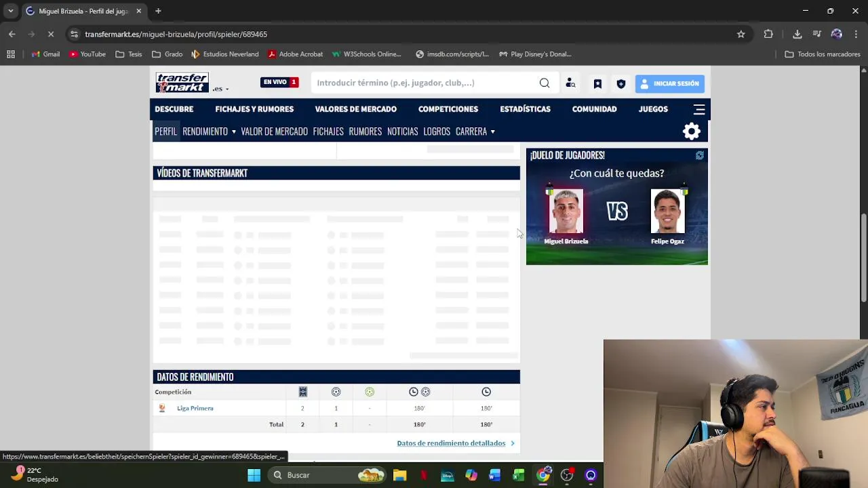Click the settings gear icon

point(691,131)
